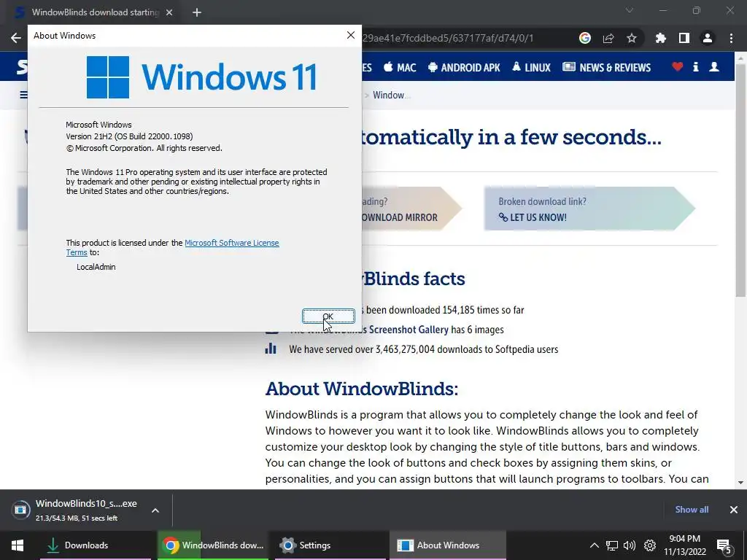Click the bar chart statistics icon

point(271,349)
